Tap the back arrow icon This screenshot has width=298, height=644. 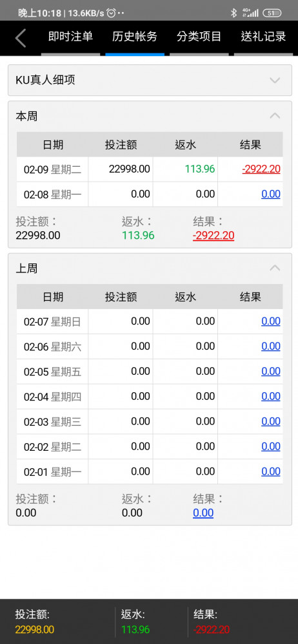(21, 38)
